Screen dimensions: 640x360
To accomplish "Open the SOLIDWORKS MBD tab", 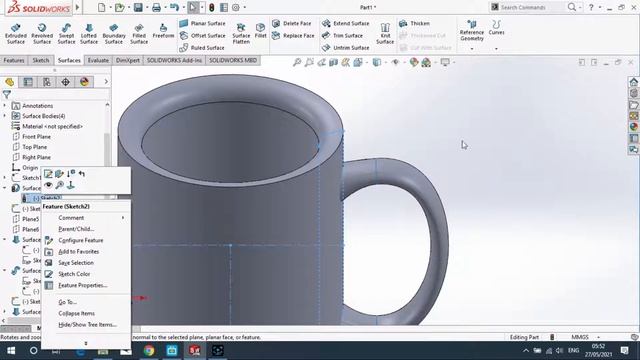I will pos(233,60).
